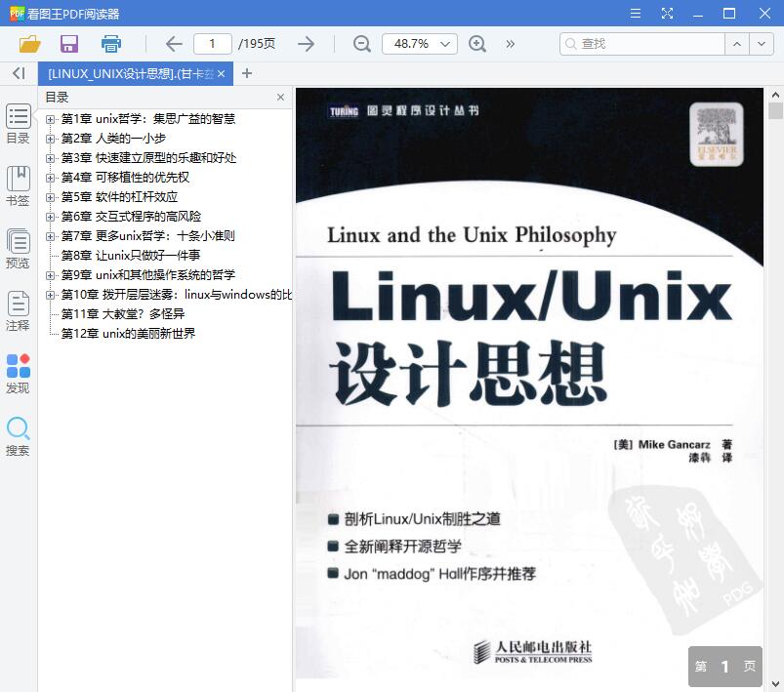The image size is (784, 692).
Task: Expand 第10章 拨开层层迷雾 tree node
Action: tap(50, 295)
